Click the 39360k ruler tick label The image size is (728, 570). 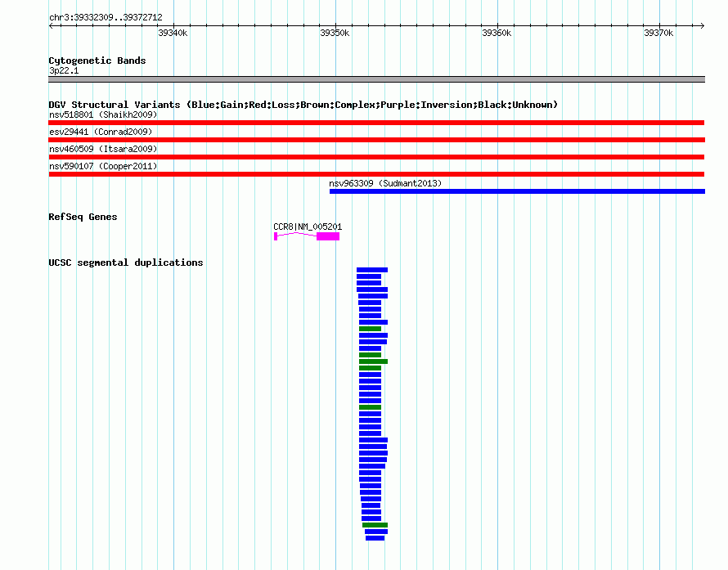(497, 33)
